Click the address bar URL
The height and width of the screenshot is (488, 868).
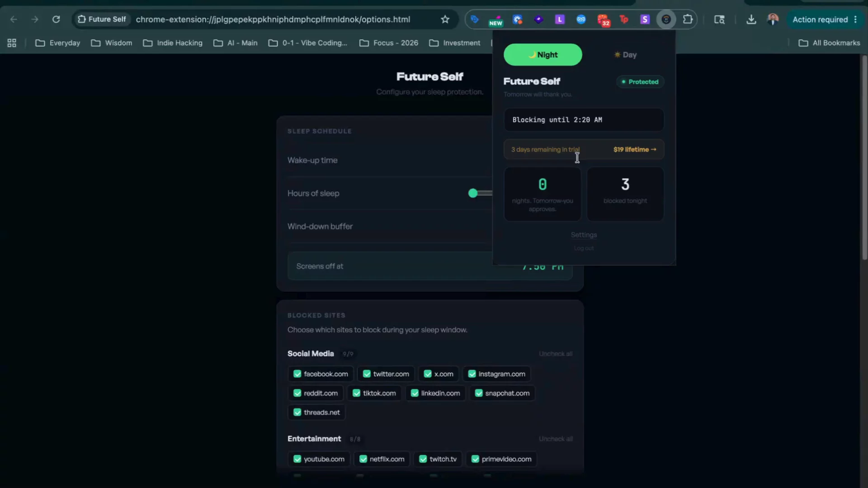click(273, 19)
